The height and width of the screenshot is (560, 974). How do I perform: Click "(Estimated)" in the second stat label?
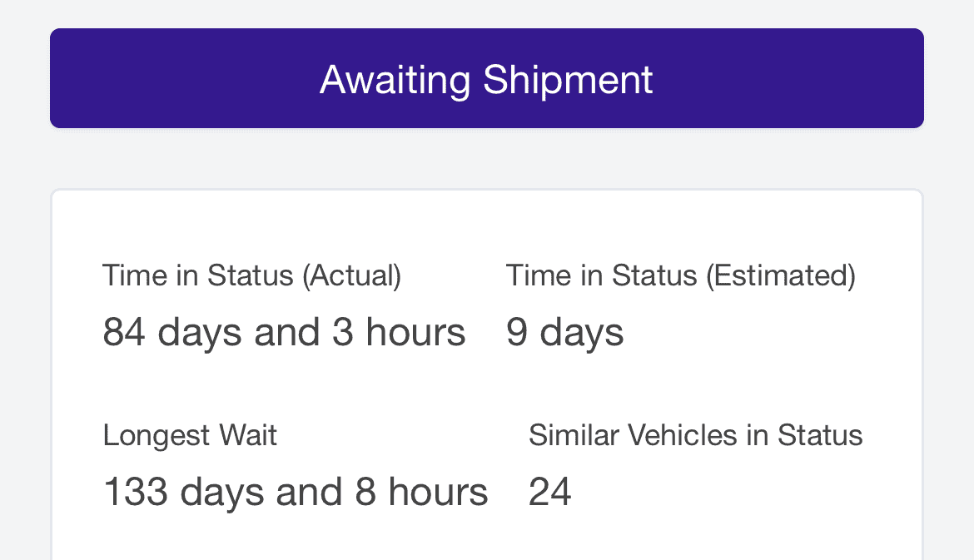(780, 275)
